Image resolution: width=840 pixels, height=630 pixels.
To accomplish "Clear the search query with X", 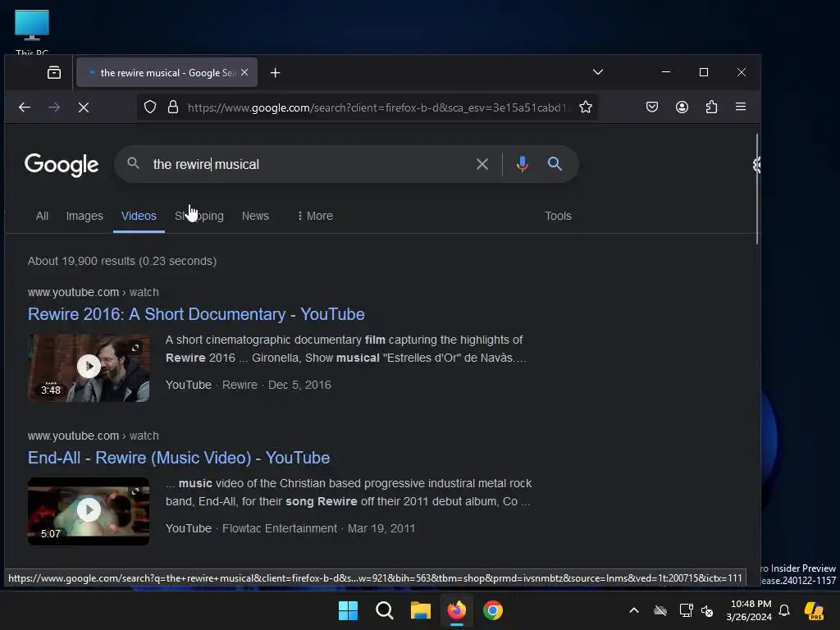I will (482, 164).
